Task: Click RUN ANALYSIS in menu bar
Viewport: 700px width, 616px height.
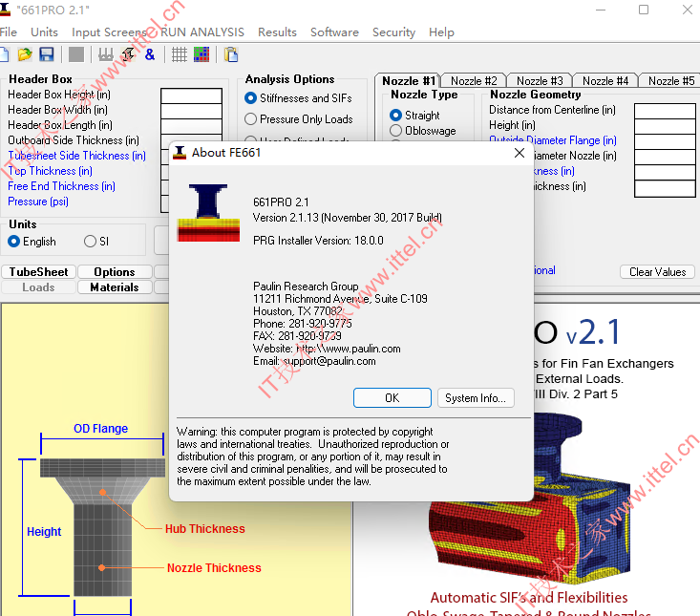Action: (x=202, y=32)
